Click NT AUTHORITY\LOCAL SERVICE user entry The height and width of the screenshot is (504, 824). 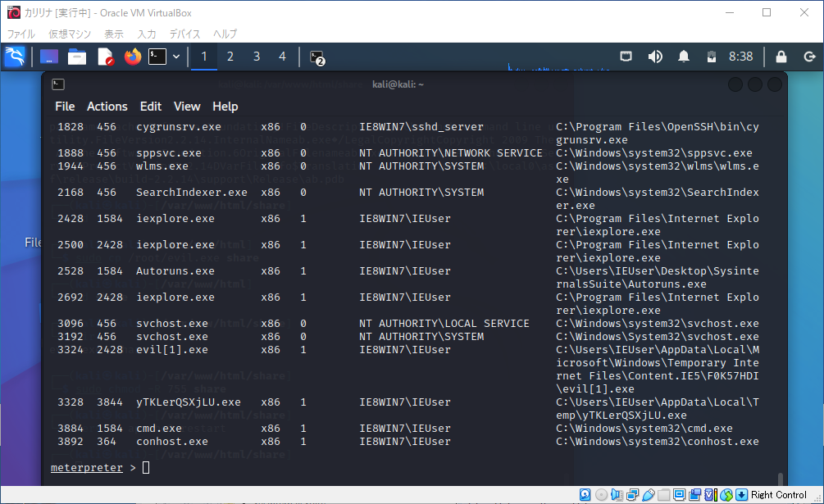(x=444, y=324)
